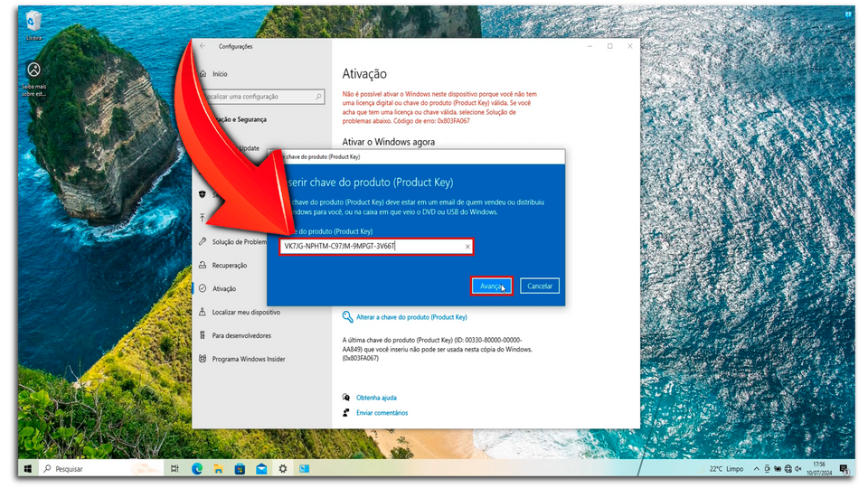Click the Obtenha ajuda link
868x488 pixels.
[x=376, y=398]
